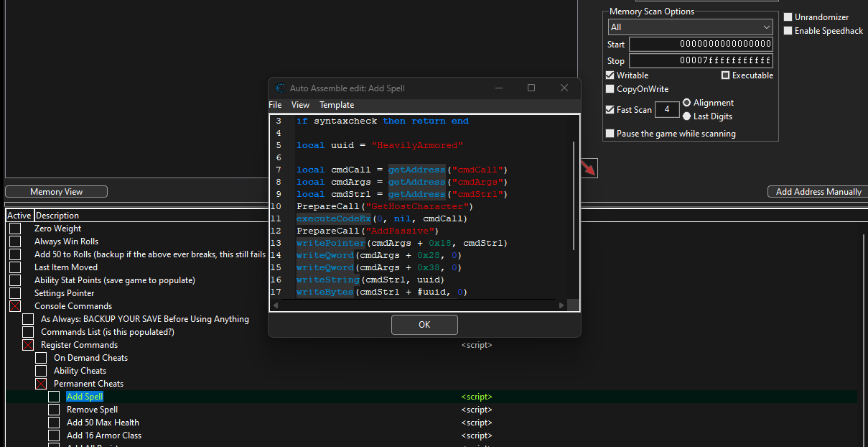Click the Stop address field

pyautogui.click(x=701, y=61)
